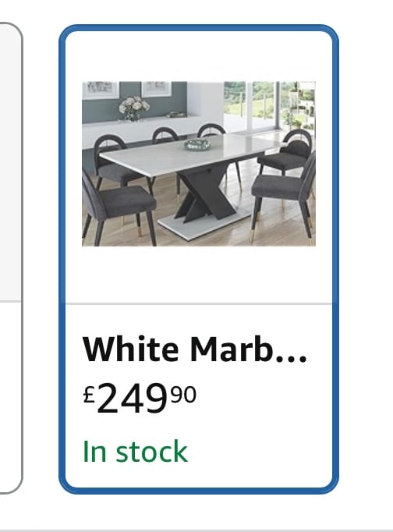Click the large 249 digits of the price
This screenshot has height=532, width=393.
point(133,398)
